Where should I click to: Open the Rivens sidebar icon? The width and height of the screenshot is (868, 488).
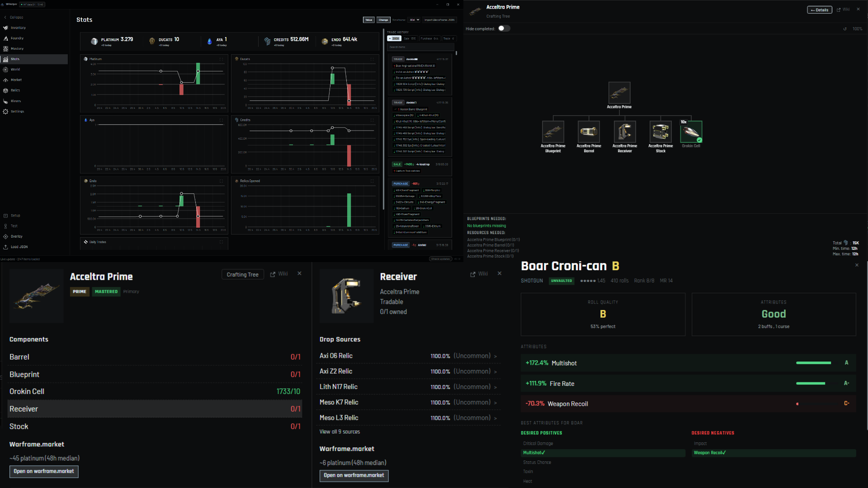[x=5, y=101]
